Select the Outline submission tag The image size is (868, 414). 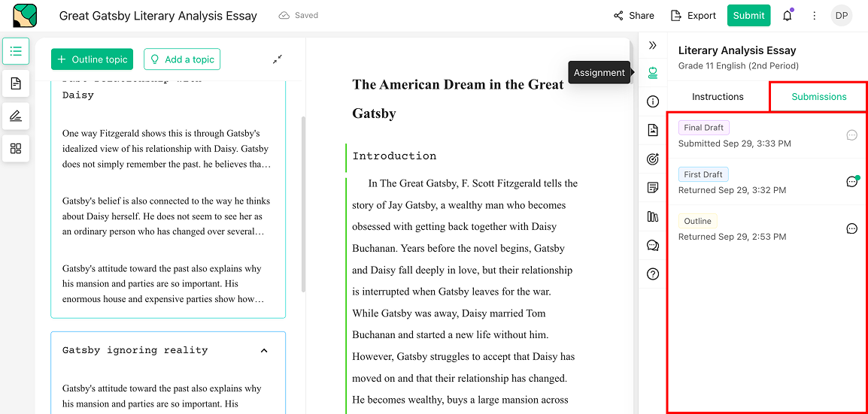coord(697,221)
